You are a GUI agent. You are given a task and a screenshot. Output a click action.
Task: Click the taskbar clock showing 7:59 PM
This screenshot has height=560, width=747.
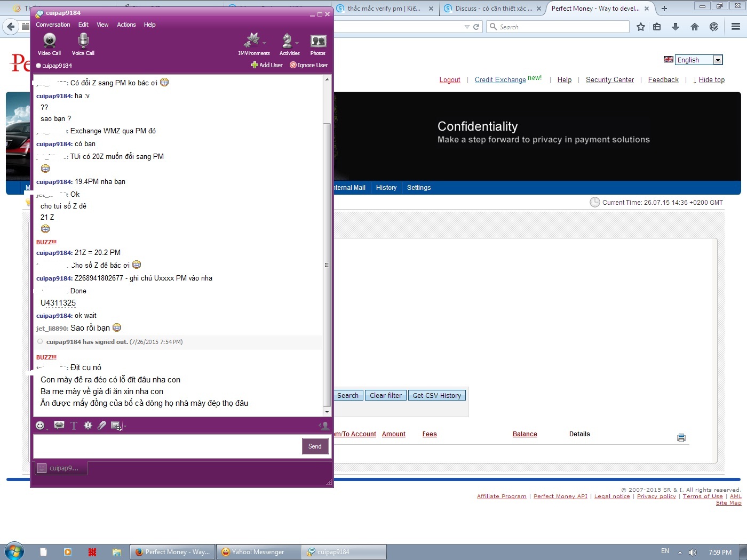tap(720, 553)
